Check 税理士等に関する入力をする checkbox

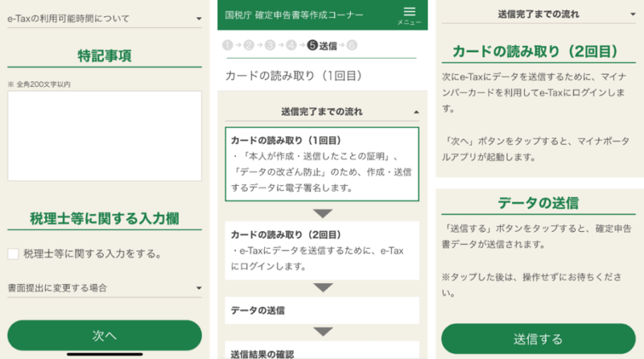(13, 254)
